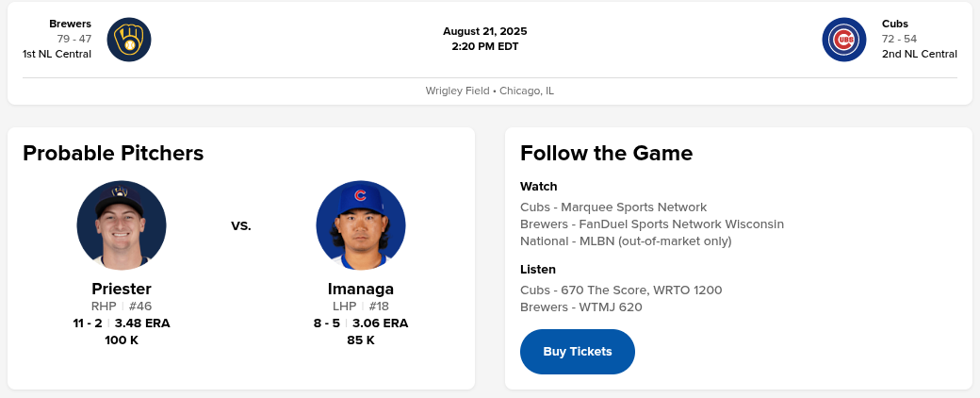Image resolution: width=980 pixels, height=398 pixels.
Task: Click the Brewers team logo
Action: point(129,40)
